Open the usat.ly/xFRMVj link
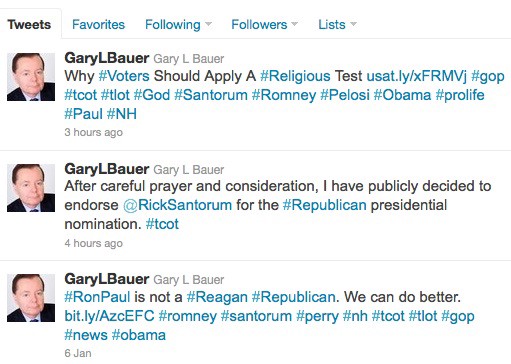 pos(417,76)
